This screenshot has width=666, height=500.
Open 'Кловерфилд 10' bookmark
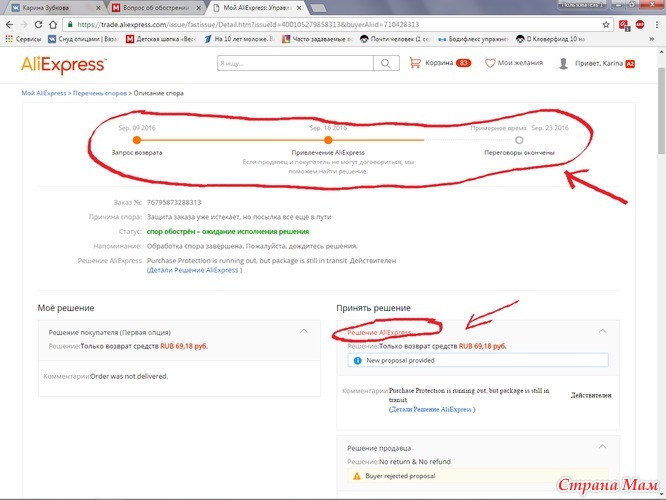[x=551, y=39]
